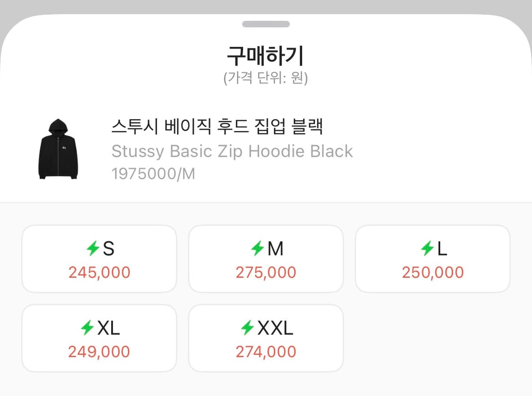Image resolution: width=532 pixels, height=396 pixels.
Task: Click the 1975000/M recent sale text
Action: [152, 174]
